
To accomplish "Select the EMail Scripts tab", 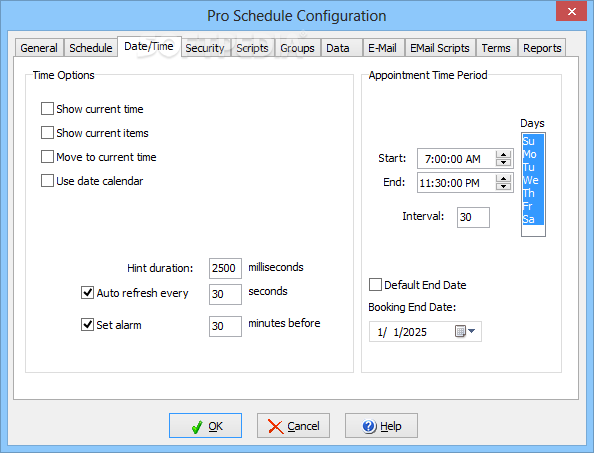I will tap(439, 48).
